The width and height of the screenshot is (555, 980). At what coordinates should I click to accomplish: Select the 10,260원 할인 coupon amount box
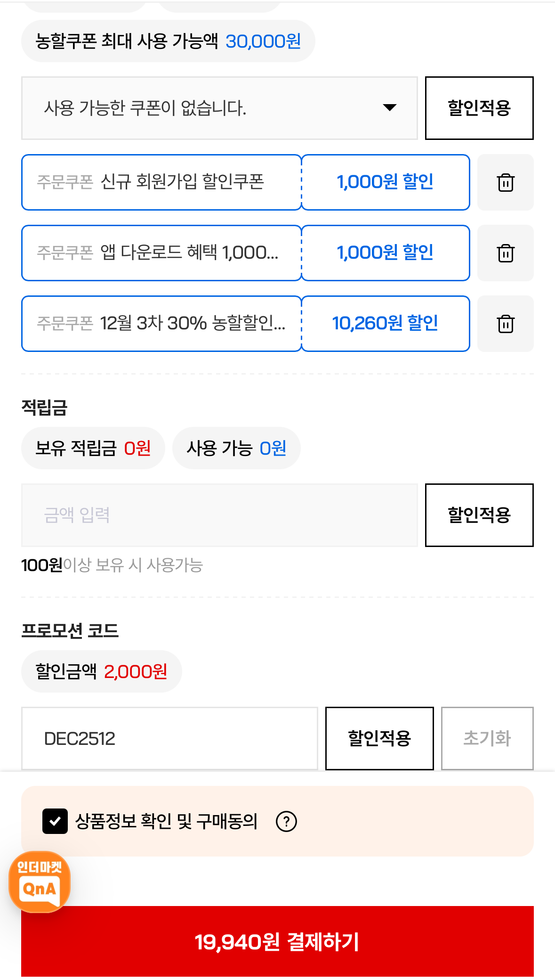click(386, 324)
